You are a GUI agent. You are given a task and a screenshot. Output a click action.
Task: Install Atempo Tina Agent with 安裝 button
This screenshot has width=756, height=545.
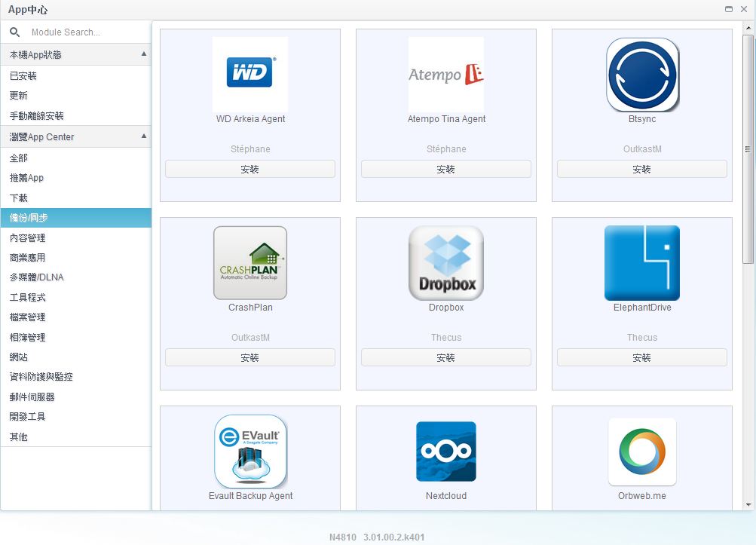(x=446, y=170)
